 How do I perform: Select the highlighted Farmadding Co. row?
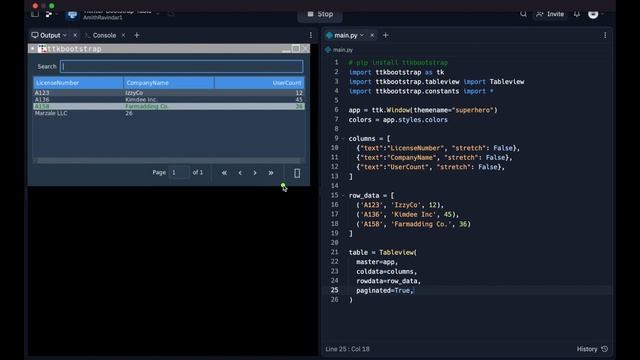tap(169, 106)
